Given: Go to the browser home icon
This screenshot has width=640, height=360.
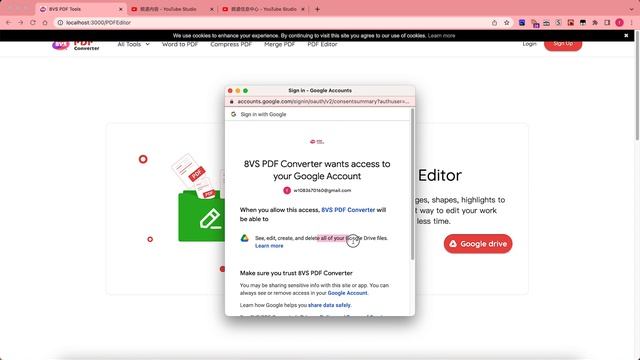Looking at the screenshot, I should coord(45,22).
